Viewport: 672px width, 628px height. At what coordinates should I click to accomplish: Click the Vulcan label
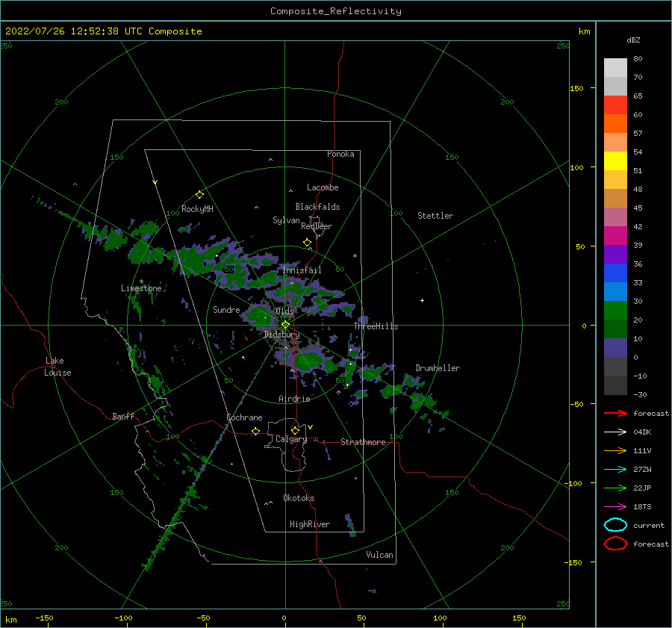[380, 555]
